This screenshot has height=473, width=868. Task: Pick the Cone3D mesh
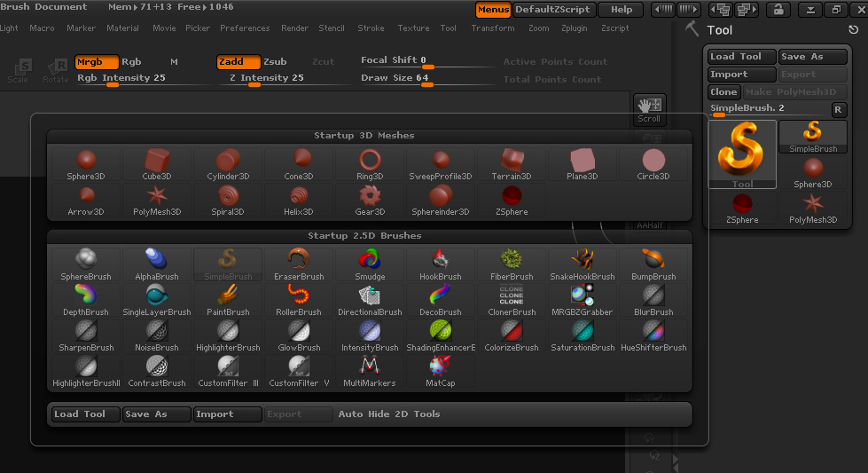click(299, 165)
